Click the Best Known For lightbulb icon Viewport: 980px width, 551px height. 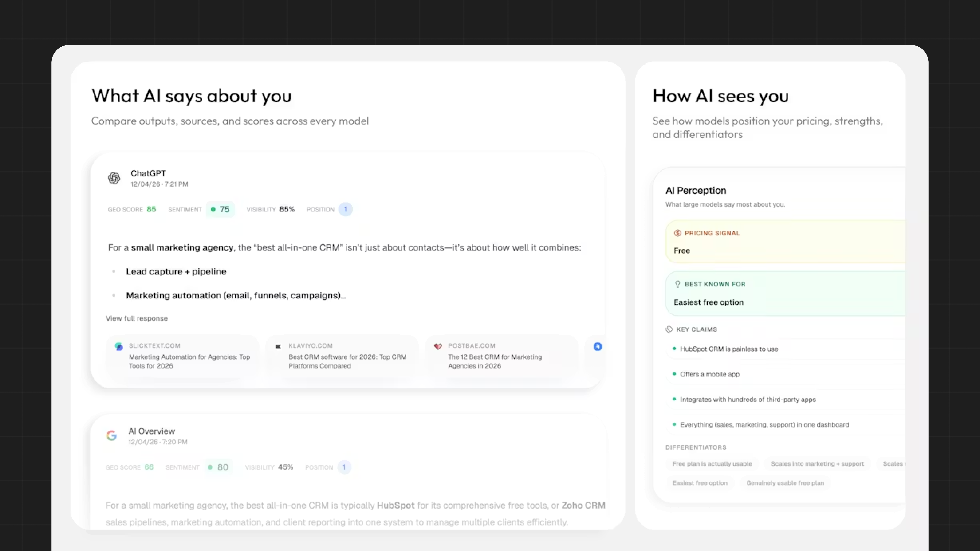click(x=677, y=284)
